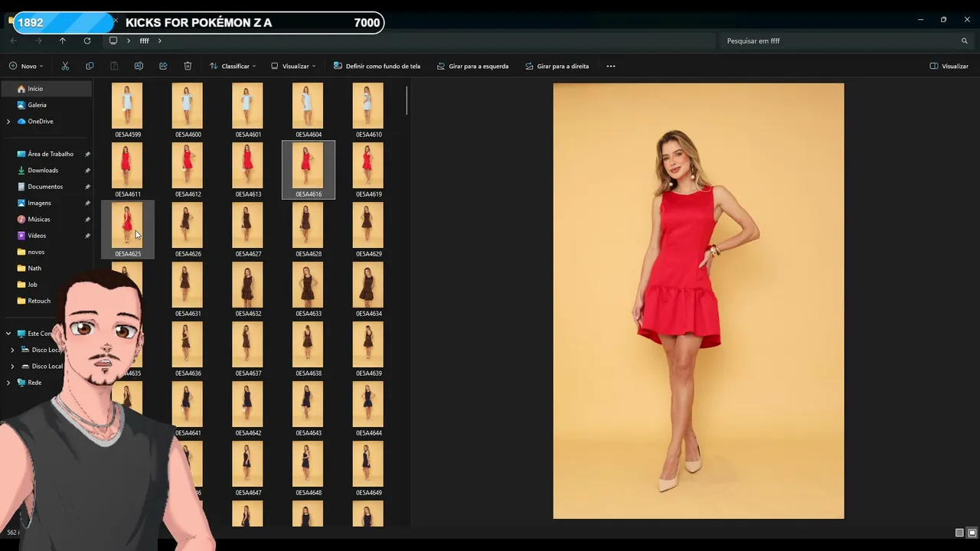Click the Delete trash icon in toolbar
Image resolution: width=980 pixels, height=551 pixels.
(x=188, y=66)
